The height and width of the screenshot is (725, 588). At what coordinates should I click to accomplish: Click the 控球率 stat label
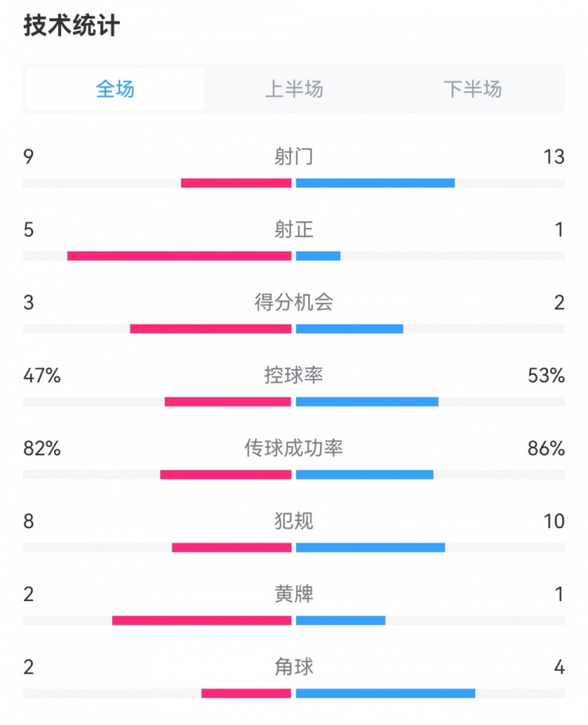pyautogui.click(x=294, y=375)
